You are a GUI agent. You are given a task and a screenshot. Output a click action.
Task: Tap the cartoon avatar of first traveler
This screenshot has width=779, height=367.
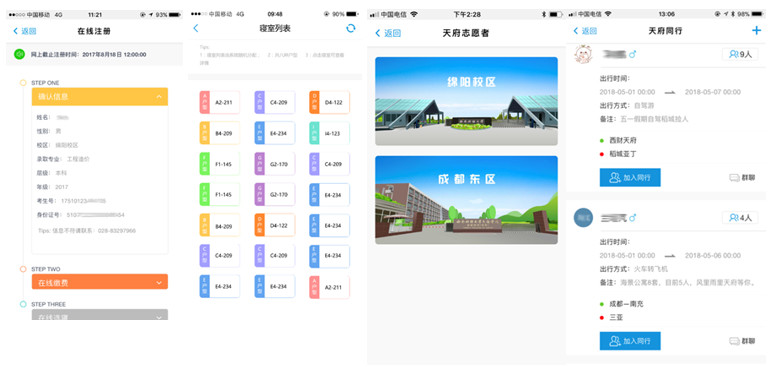click(x=584, y=54)
